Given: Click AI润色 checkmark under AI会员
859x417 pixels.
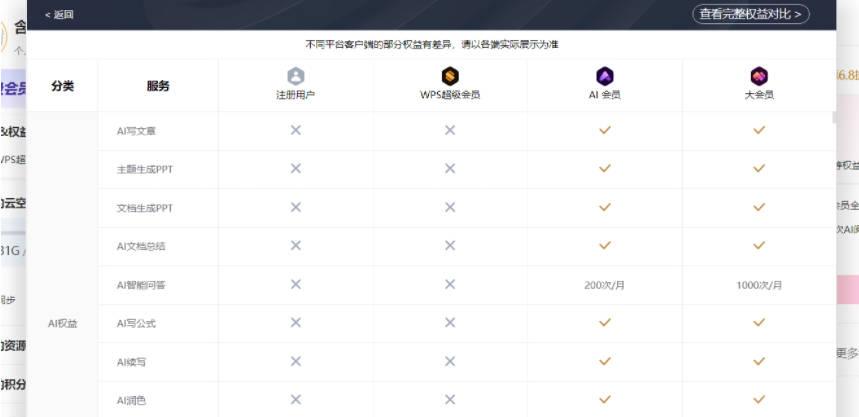Looking at the screenshot, I should pyautogui.click(x=604, y=399).
